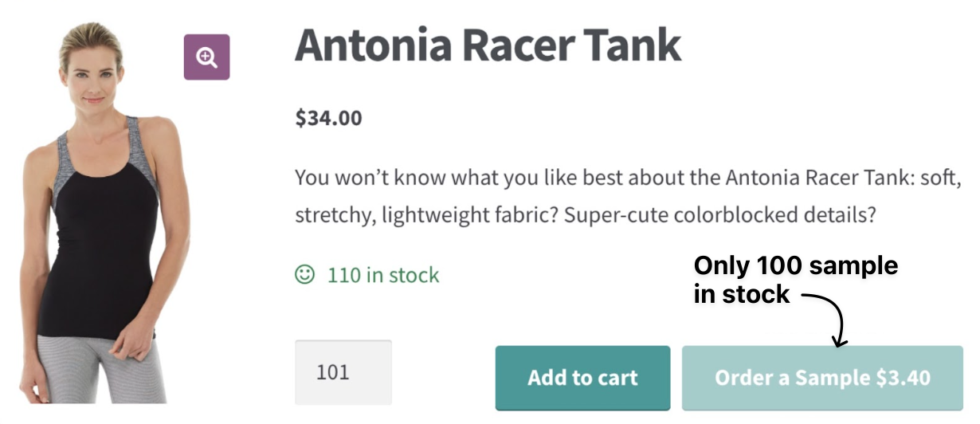Viewport: 980px width, 424px height.
Task: Click the $34.00 price label
Action: click(x=328, y=119)
